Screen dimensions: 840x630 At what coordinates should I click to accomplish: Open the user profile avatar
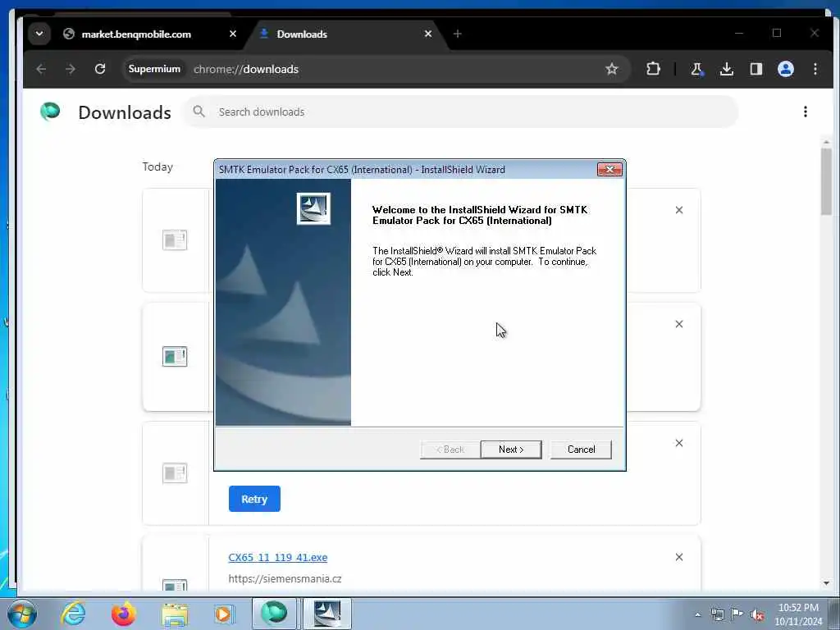pyautogui.click(x=785, y=69)
